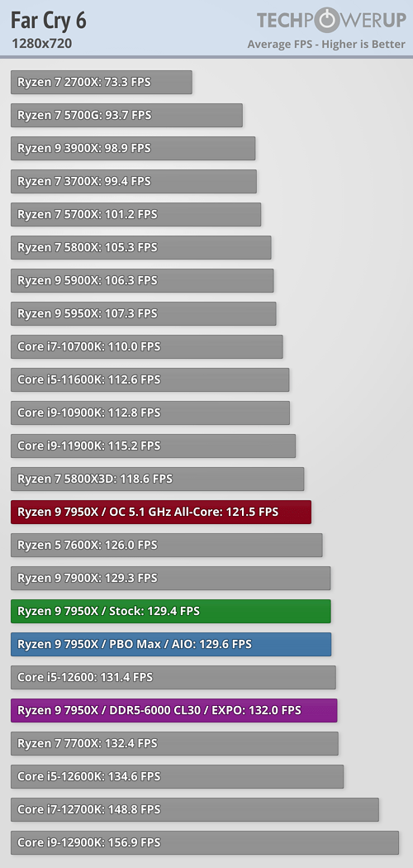Select the Ryzen 7 5800X3D bar
This screenshot has width=413, height=868.
pyautogui.click(x=158, y=479)
